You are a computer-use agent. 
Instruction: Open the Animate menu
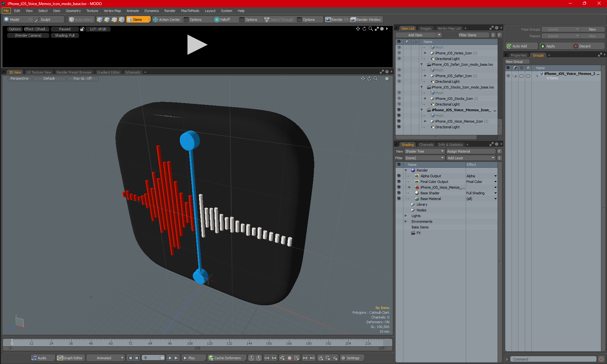point(132,11)
